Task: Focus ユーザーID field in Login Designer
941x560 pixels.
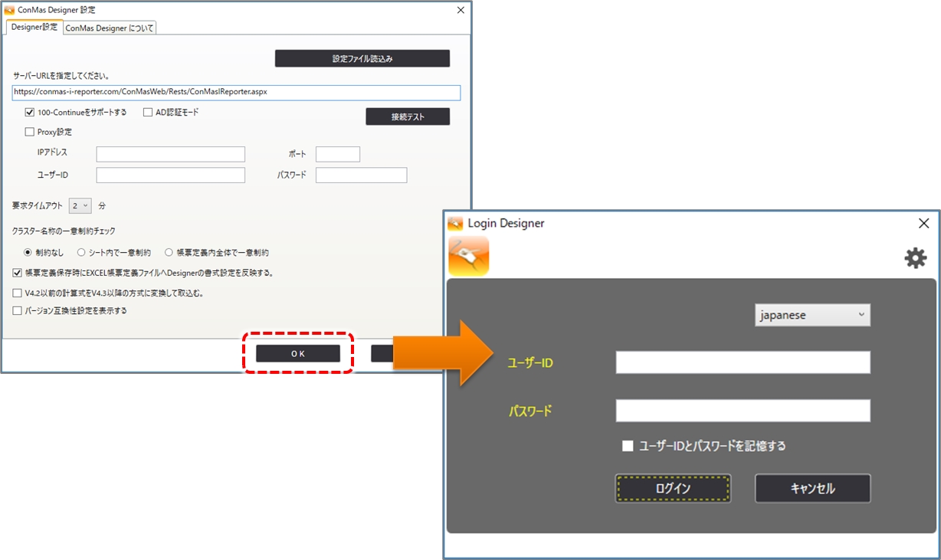Action: click(x=743, y=362)
